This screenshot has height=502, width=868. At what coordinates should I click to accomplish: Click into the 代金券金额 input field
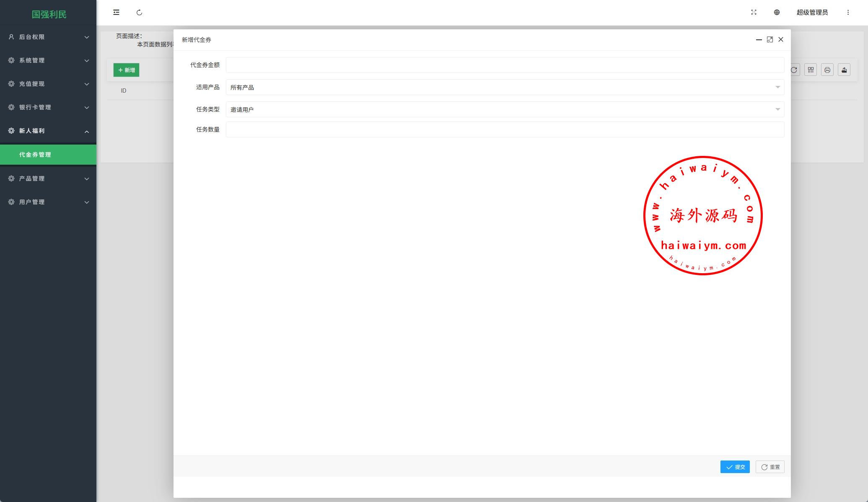[x=505, y=65]
